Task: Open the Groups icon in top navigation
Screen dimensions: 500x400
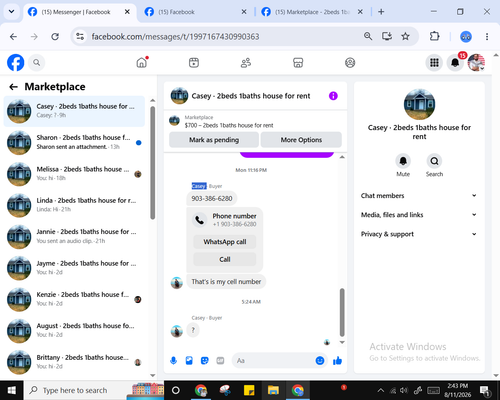Action: click(350, 63)
